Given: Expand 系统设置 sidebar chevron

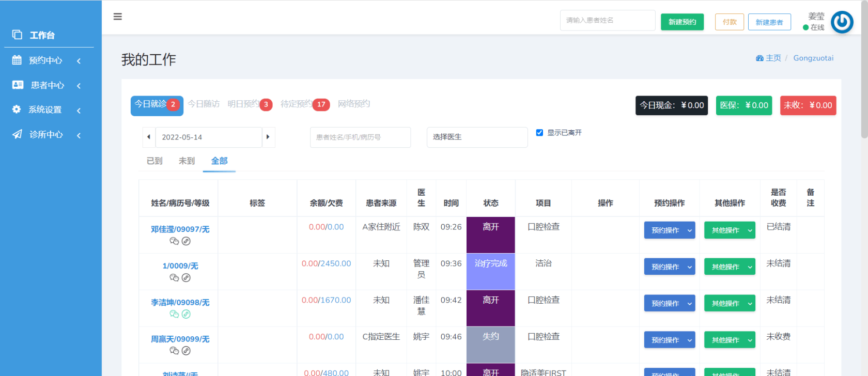Looking at the screenshot, I should [x=79, y=111].
